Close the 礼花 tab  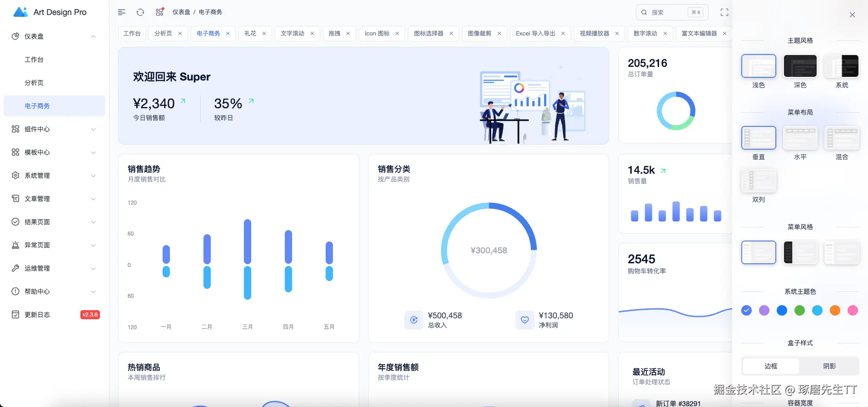click(264, 34)
